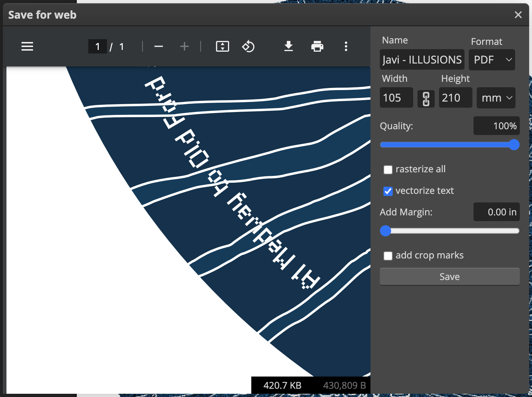Disable the vectorize text checkbox

point(388,191)
